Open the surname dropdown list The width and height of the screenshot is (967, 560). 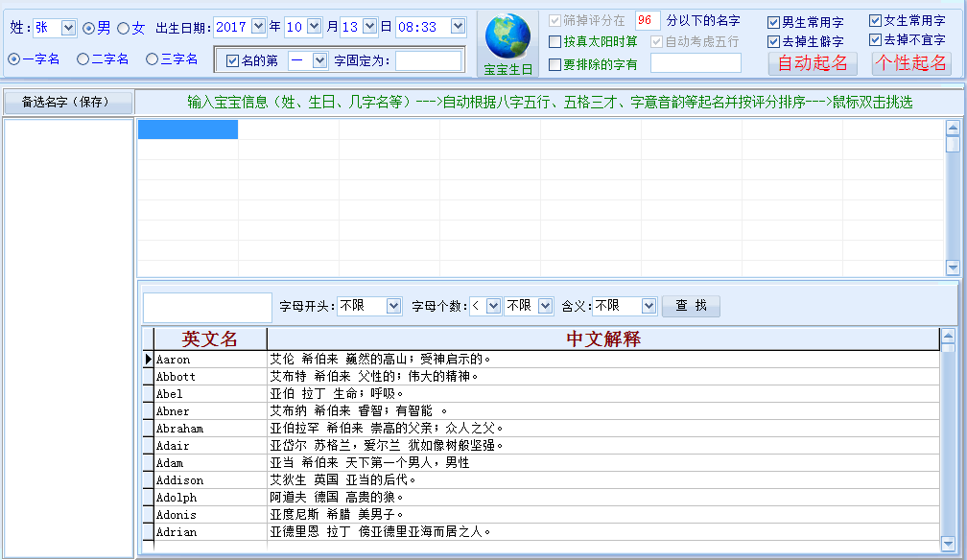[68, 28]
